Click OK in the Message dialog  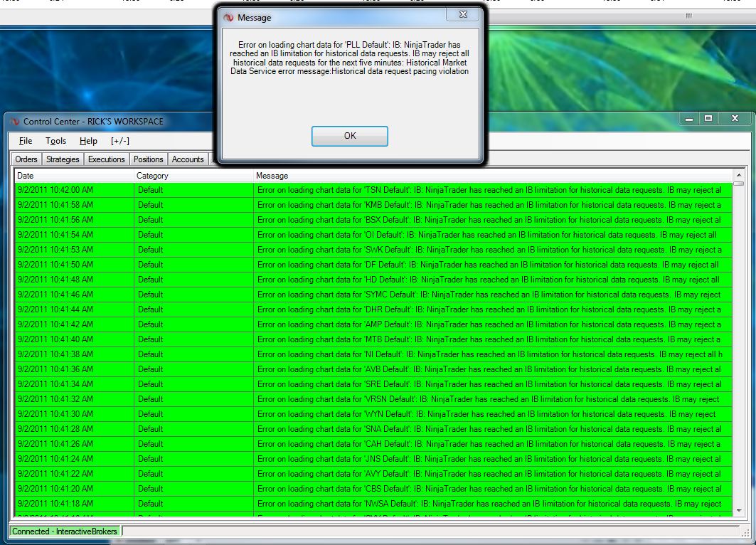[350, 136]
